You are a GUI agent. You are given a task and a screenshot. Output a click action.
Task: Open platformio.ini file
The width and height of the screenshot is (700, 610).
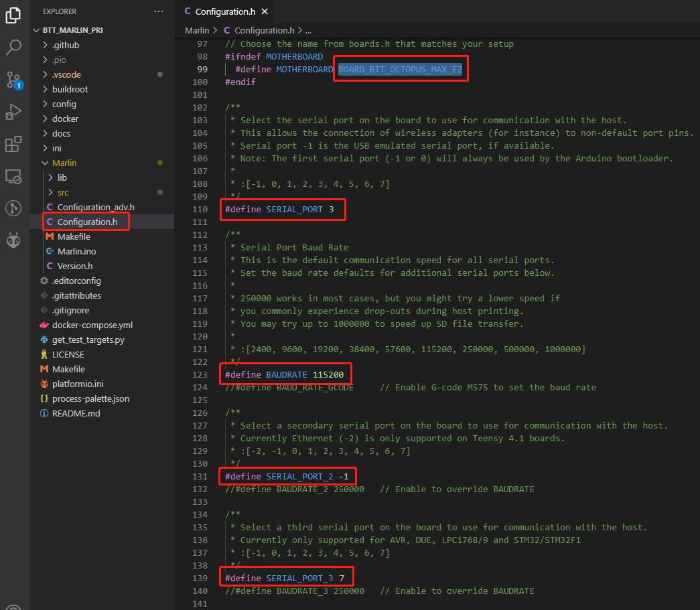tap(77, 384)
